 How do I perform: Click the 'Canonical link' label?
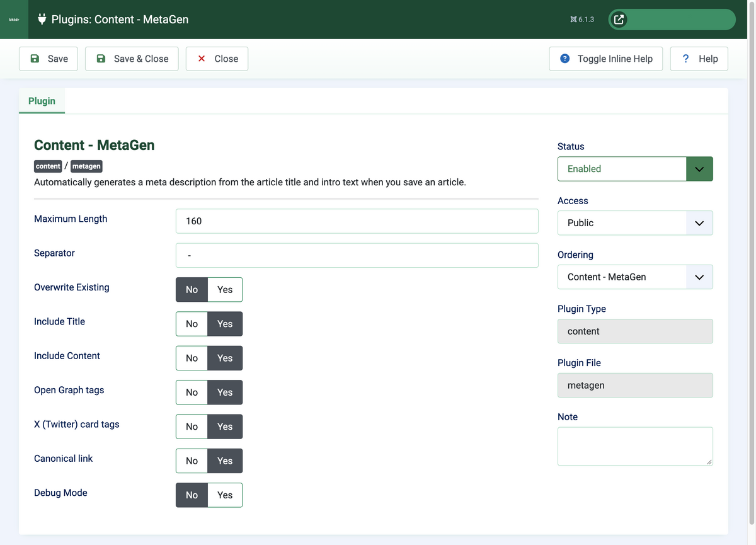click(x=64, y=459)
